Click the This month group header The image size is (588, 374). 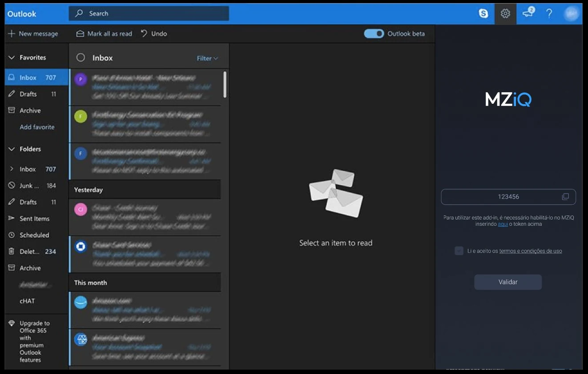pos(145,283)
